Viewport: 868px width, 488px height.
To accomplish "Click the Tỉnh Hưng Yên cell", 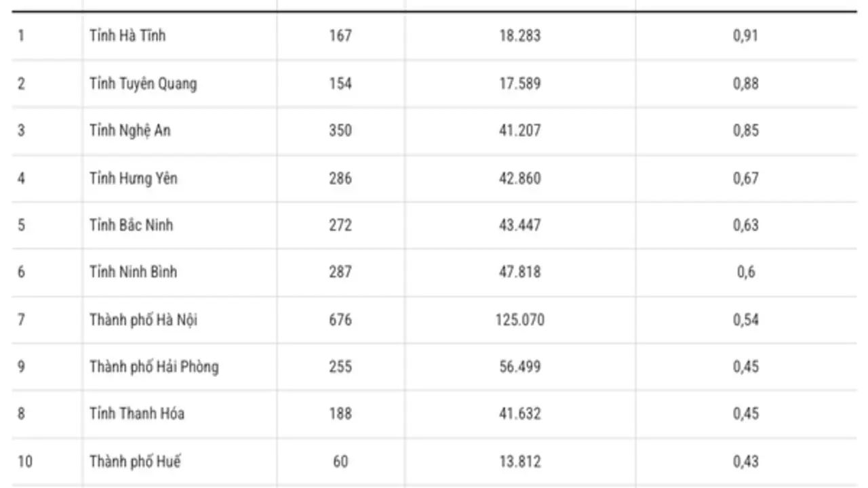I will point(134,178).
